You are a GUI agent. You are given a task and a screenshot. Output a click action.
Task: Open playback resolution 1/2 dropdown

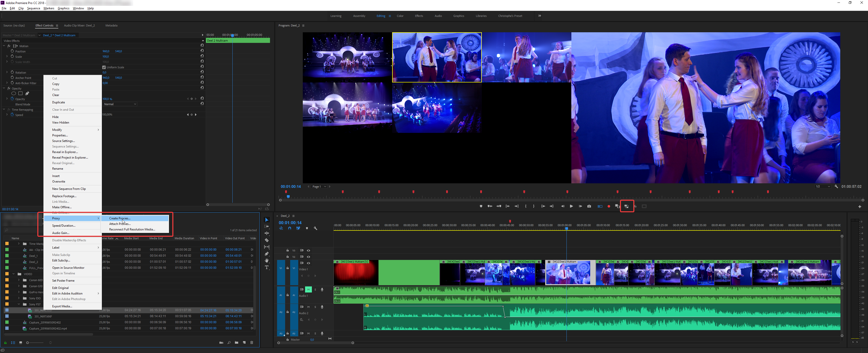823,186
